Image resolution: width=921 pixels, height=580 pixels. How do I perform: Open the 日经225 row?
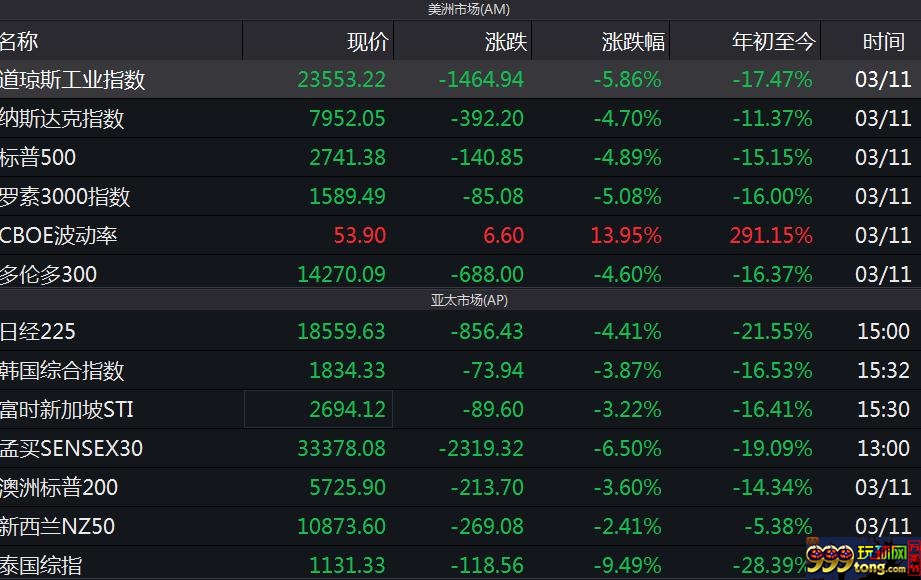pos(460,331)
